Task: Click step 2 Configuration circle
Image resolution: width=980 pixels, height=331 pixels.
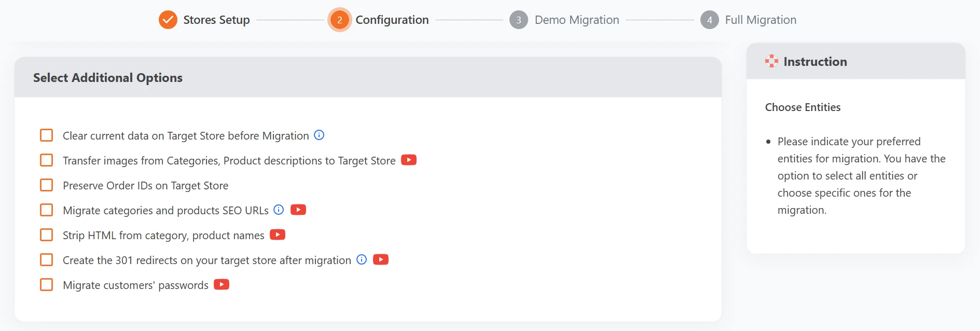Action: 339,20
